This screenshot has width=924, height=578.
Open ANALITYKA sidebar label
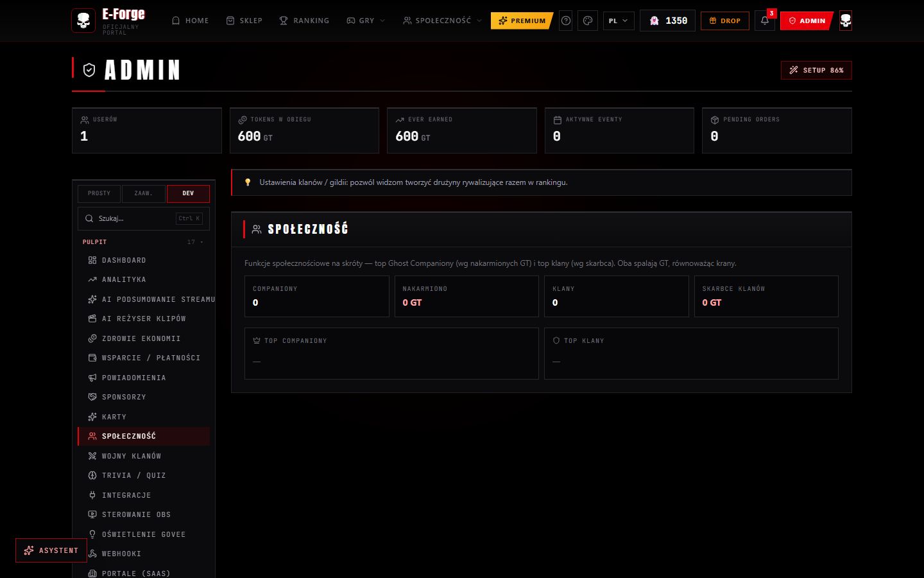(x=124, y=279)
